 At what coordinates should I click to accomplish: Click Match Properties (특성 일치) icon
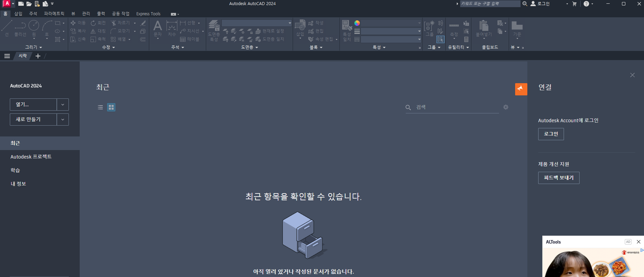(x=347, y=31)
